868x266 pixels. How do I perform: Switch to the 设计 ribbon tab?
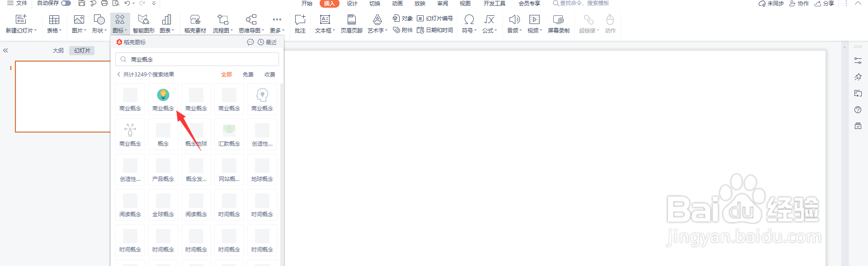pyautogui.click(x=352, y=4)
